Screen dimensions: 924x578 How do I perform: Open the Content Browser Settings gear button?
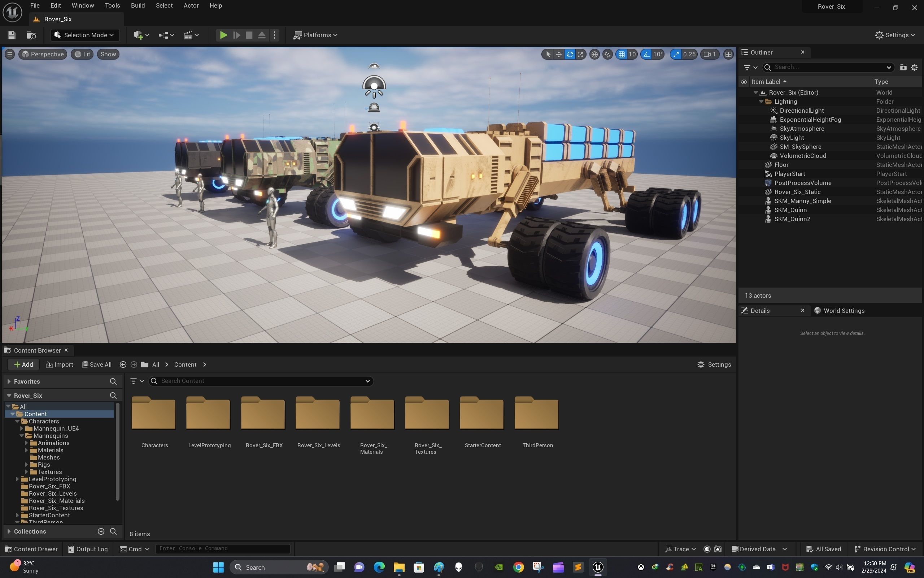714,365
